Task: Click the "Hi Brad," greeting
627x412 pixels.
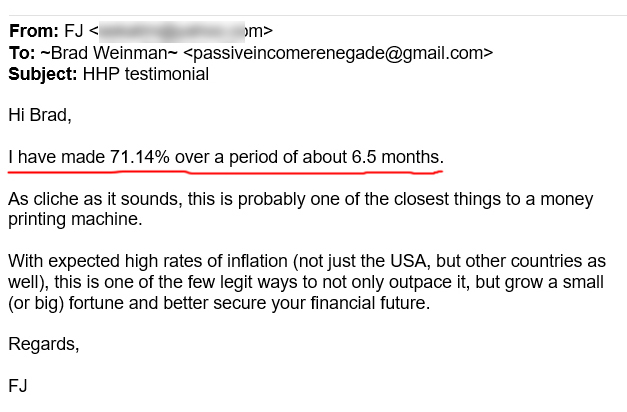Action: point(40,115)
